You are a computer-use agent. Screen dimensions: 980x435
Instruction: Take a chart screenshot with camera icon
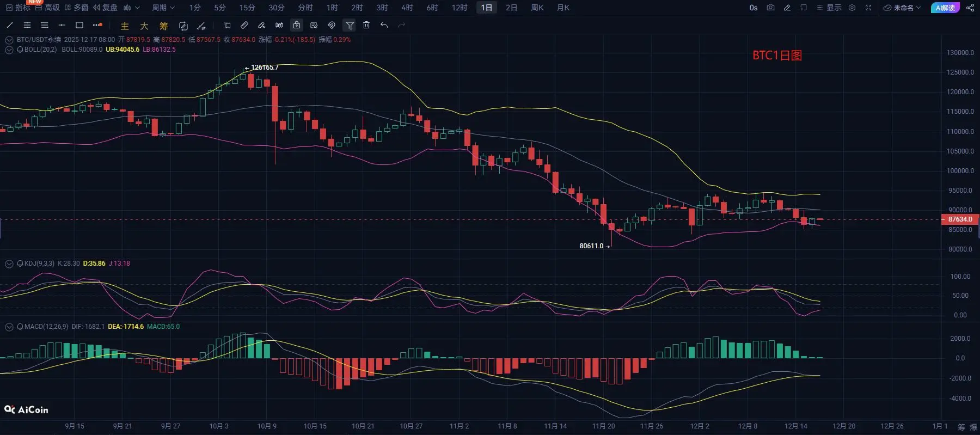tap(770, 8)
